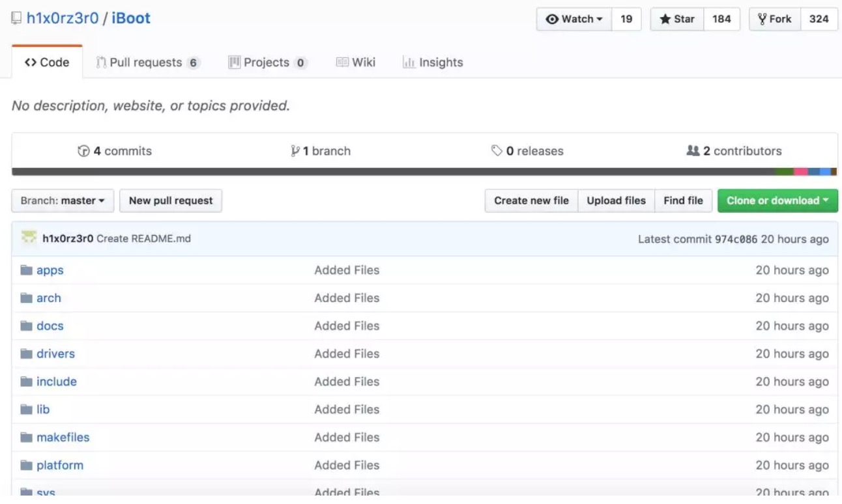Viewport: 842px width, 504px height.
Task: Open the platform folder
Action: 60,466
